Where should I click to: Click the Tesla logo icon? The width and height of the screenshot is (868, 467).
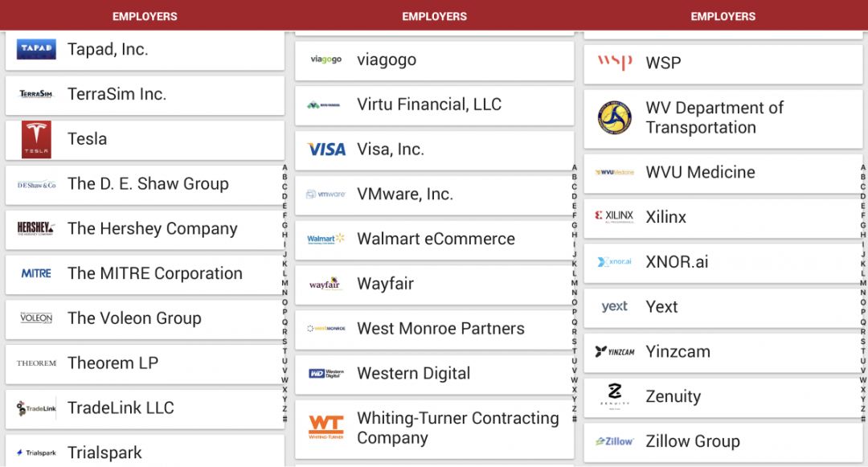pyautogui.click(x=36, y=139)
